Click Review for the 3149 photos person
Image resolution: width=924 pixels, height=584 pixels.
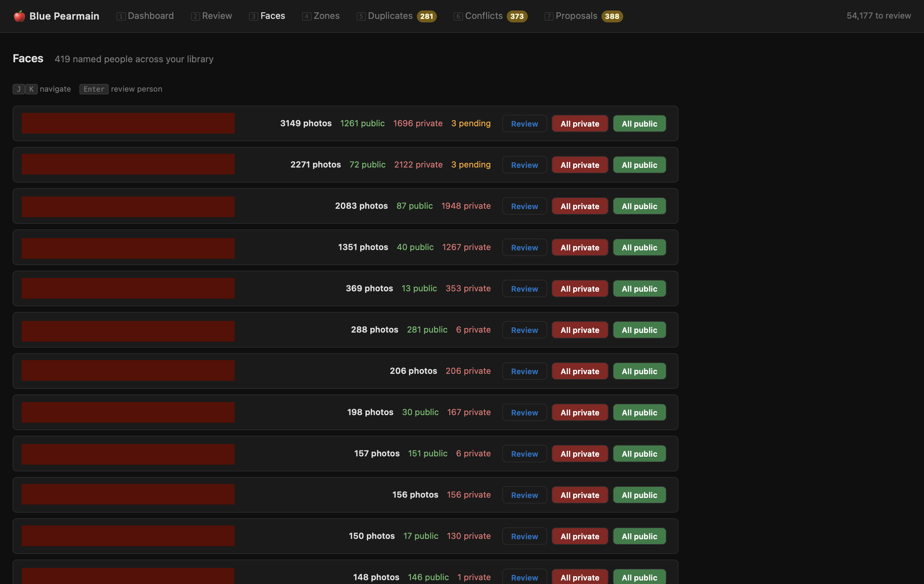pyautogui.click(x=524, y=123)
